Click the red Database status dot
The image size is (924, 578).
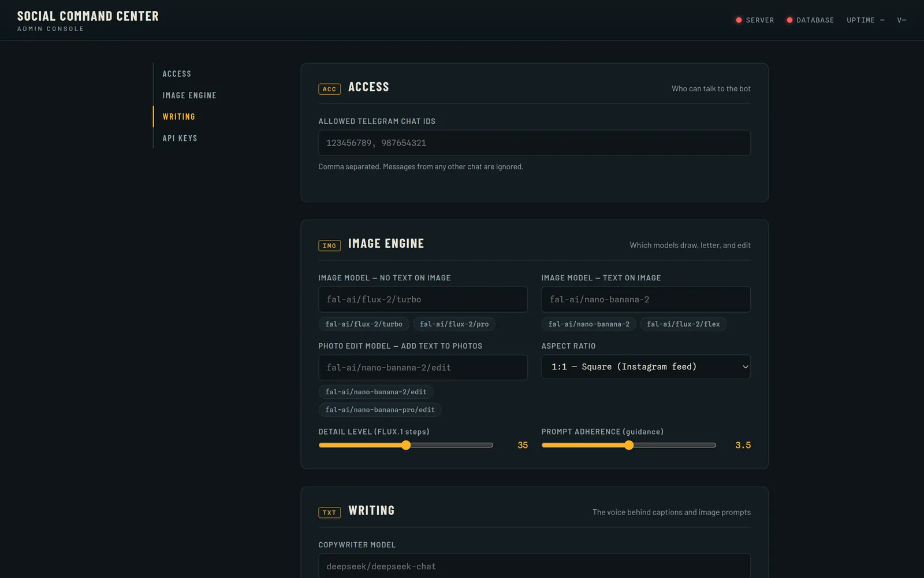click(789, 20)
